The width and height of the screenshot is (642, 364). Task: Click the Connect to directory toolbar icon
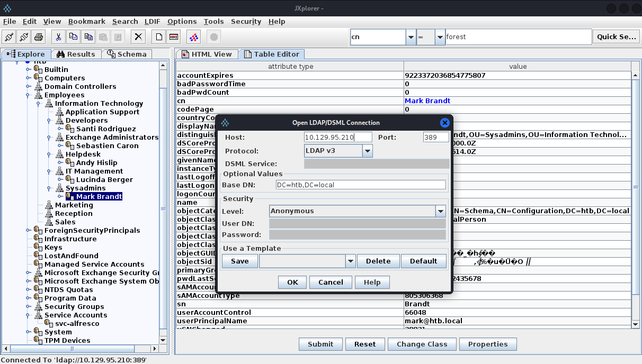[9, 37]
